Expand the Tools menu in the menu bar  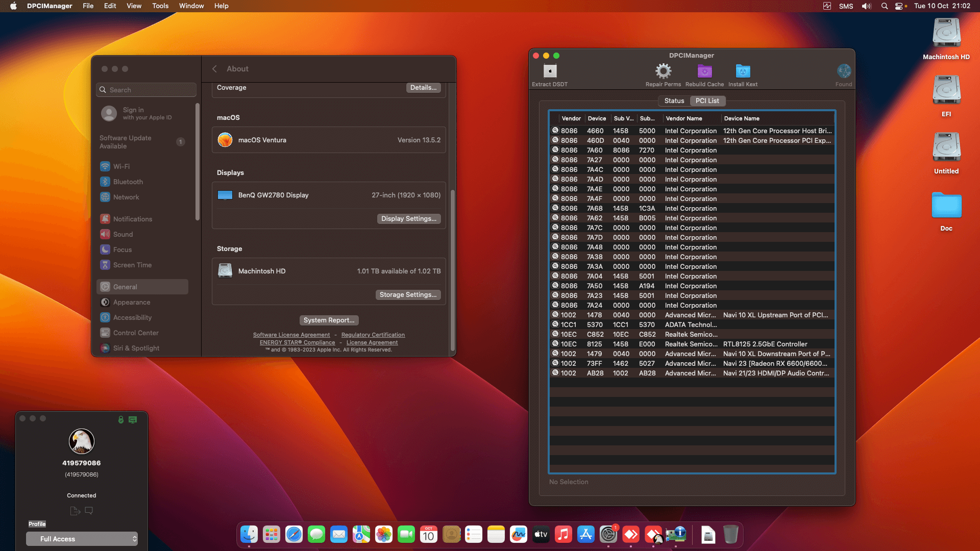point(160,6)
